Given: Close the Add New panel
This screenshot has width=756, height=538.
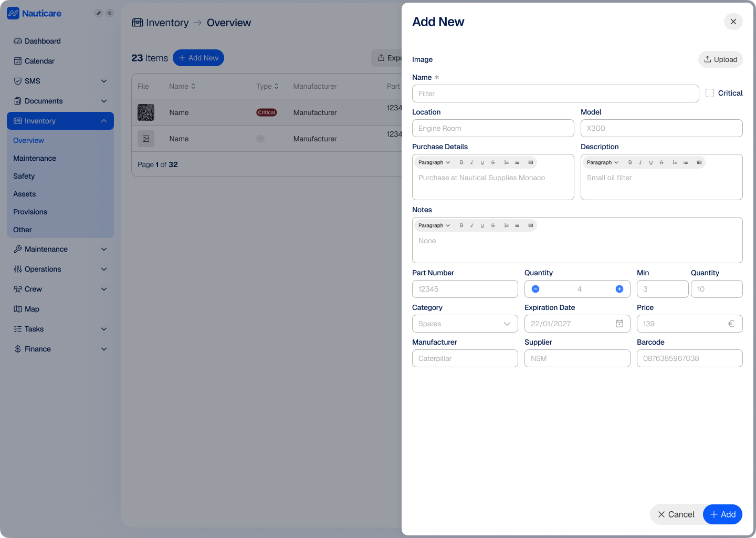Looking at the screenshot, I should (733, 22).
